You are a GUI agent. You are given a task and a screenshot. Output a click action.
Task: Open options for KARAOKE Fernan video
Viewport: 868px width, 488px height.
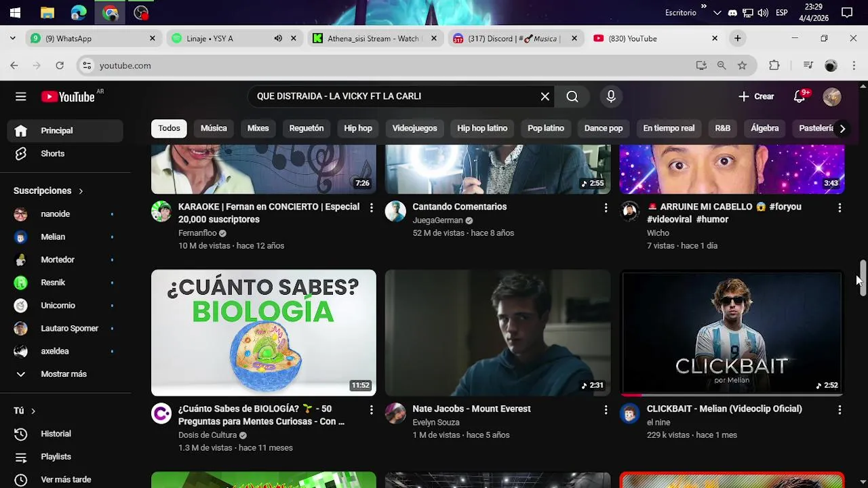(x=371, y=208)
